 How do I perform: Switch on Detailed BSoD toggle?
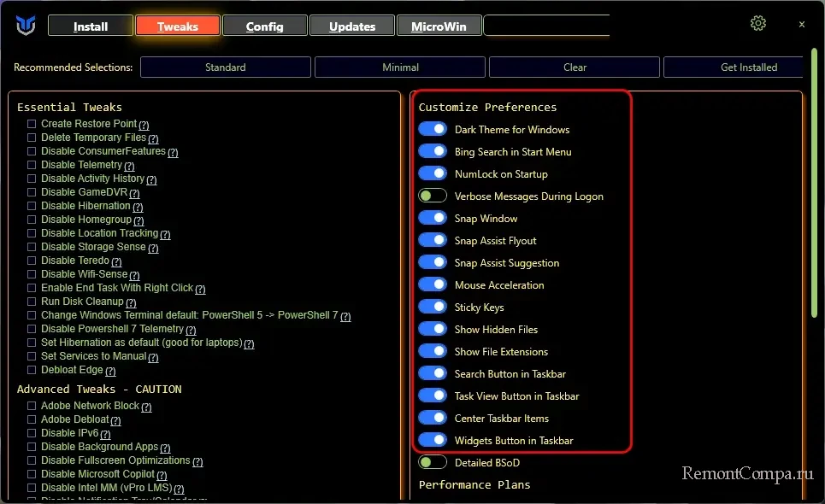tap(433, 462)
